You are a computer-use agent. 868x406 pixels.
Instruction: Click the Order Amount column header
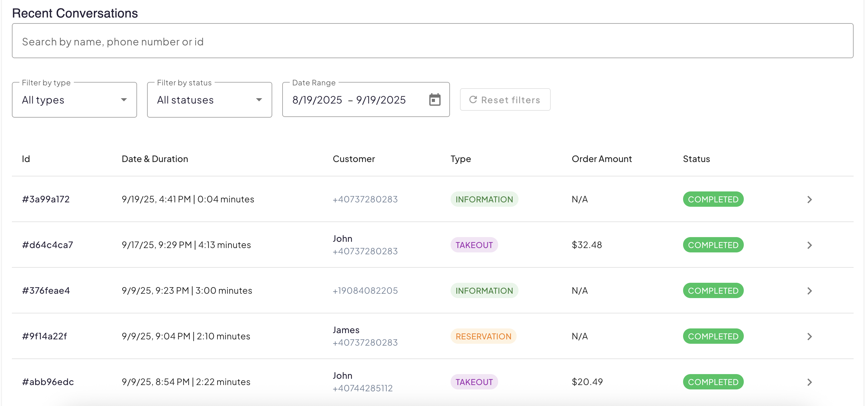[601, 159]
